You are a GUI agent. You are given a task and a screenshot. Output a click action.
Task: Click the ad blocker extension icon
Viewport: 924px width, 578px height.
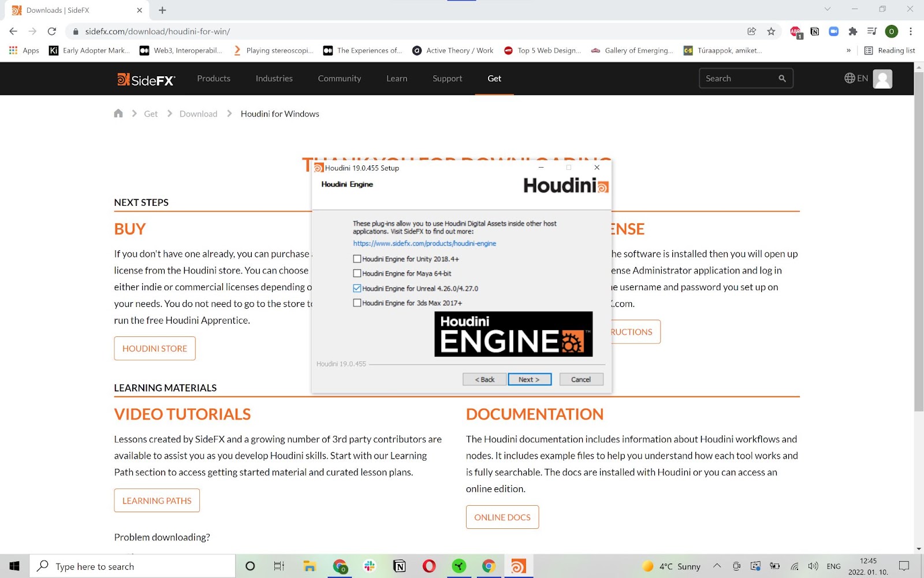[x=796, y=32]
